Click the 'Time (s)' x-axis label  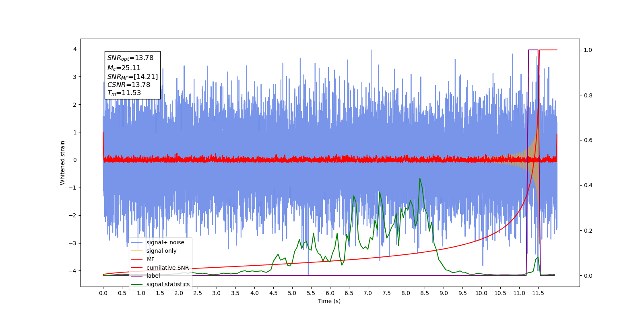point(329,301)
